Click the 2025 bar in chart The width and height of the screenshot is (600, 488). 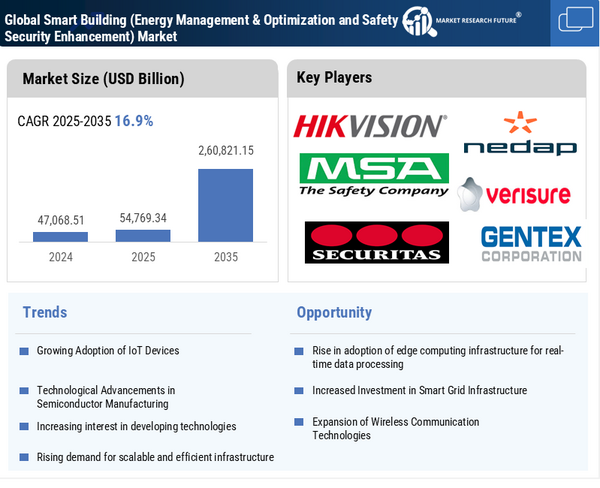(x=143, y=235)
